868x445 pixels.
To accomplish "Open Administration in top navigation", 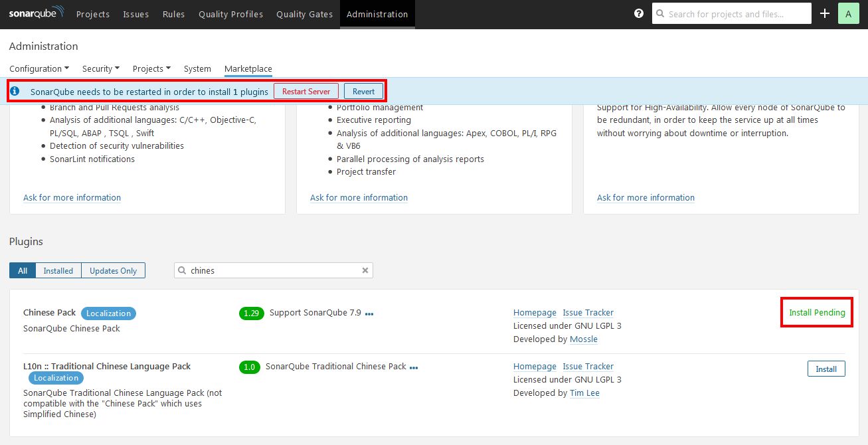I will point(377,14).
